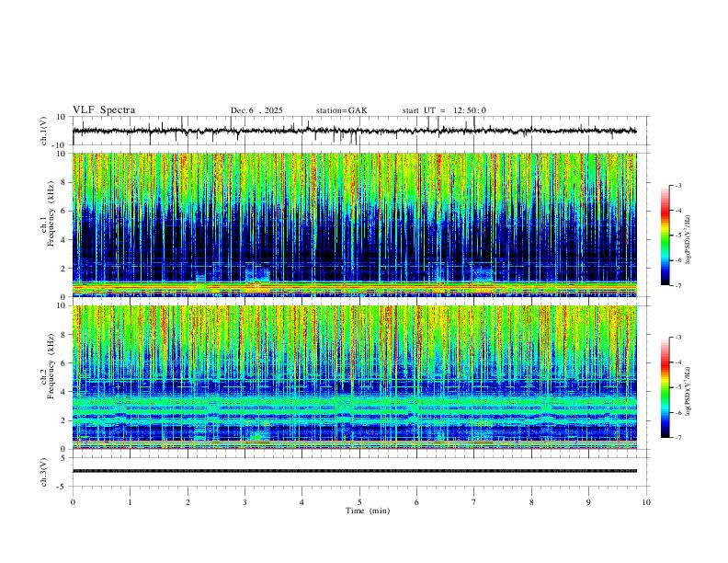Viewport: 728px width, 563px height.
Task: Click the ch.1 color scale bar
Action: point(665,236)
